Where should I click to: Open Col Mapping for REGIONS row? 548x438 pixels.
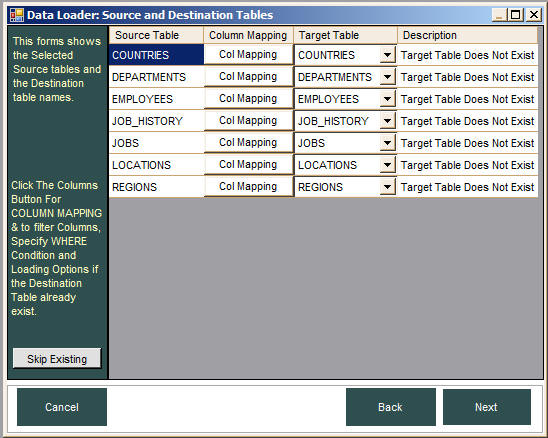[x=248, y=187]
